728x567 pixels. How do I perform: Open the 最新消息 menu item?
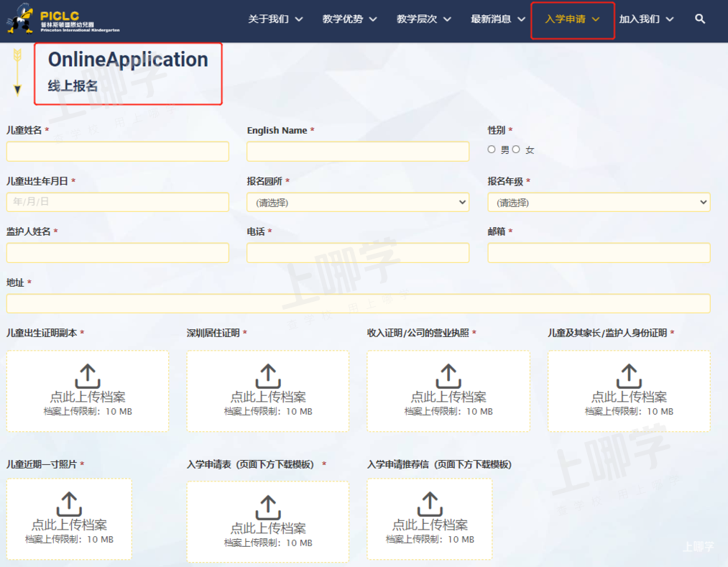coord(497,19)
